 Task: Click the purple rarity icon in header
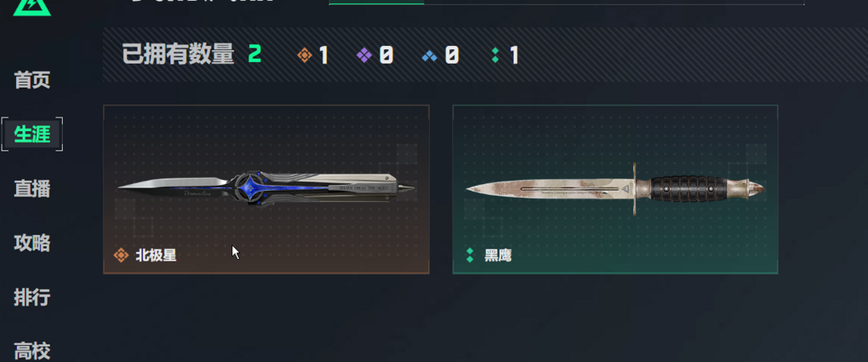(x=364, y=55)
